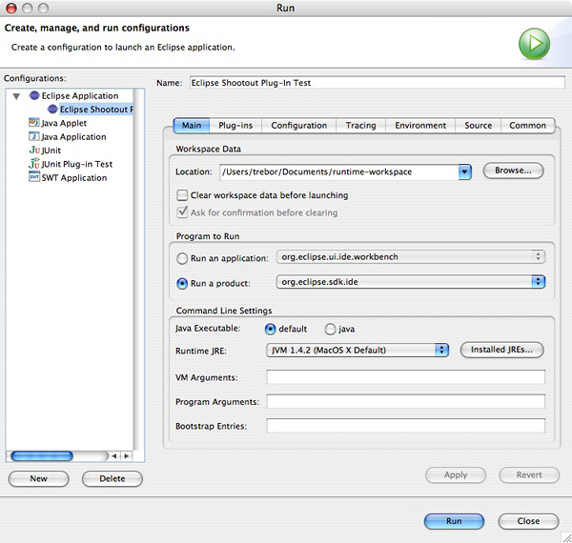The height and width of the screenshot is (543, 572).
Task: Click the scroll left arrow in configurations
Action: pyautogui.click(x=114, y=456)
